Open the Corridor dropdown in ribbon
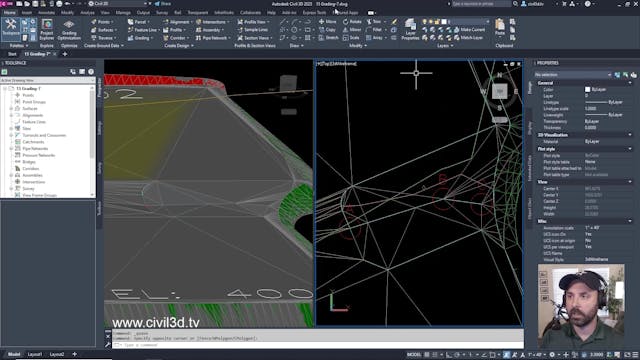 pyautogui.click(x=175, y=38)
